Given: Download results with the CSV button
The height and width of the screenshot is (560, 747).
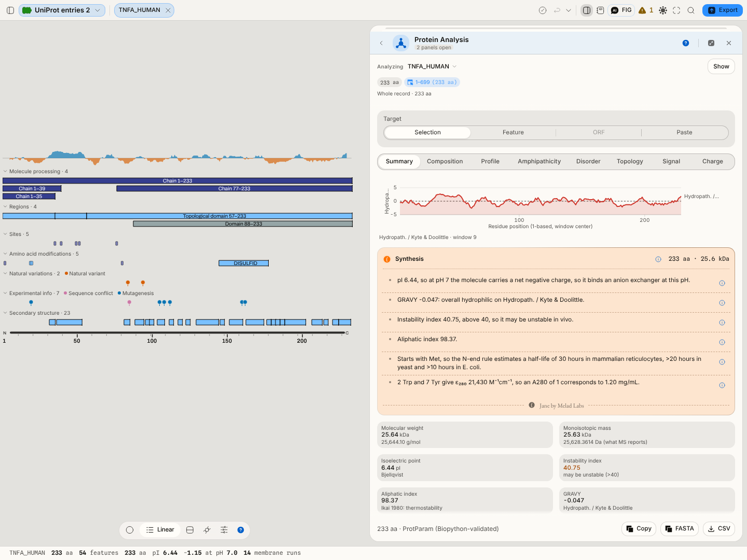Looking at the screenshot, I should [x=719, y=529].
